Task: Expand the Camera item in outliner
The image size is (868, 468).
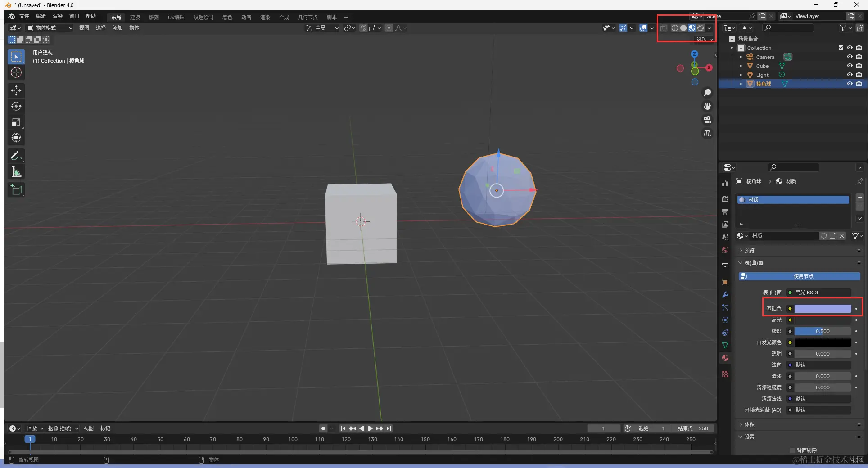Action: [741, 57]
